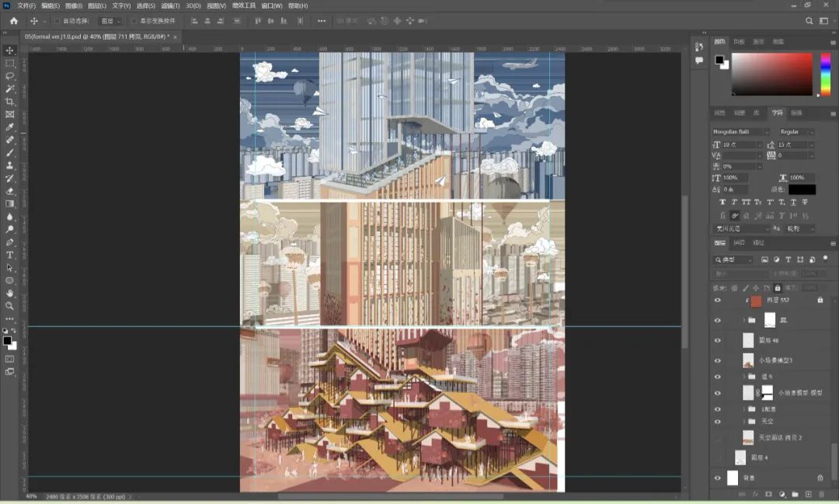This screenshot has width=839, height=504.
Task: Select the Gradient tool
Action: 9,203
